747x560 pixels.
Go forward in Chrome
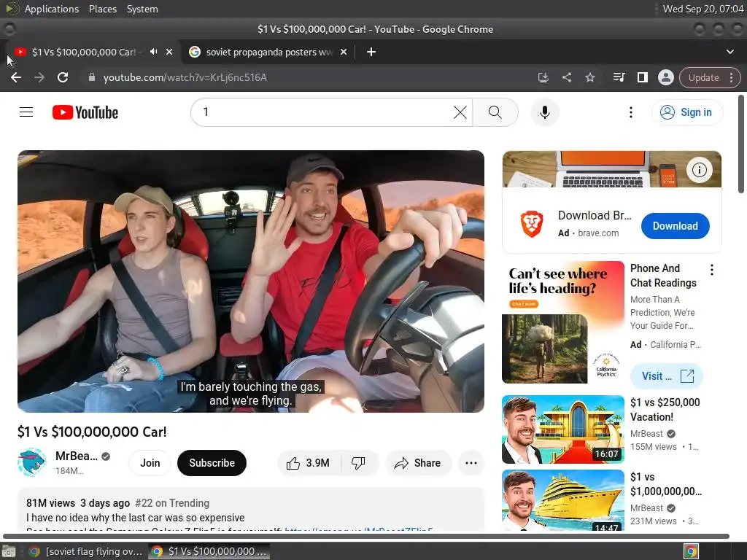tap(39, 77)
